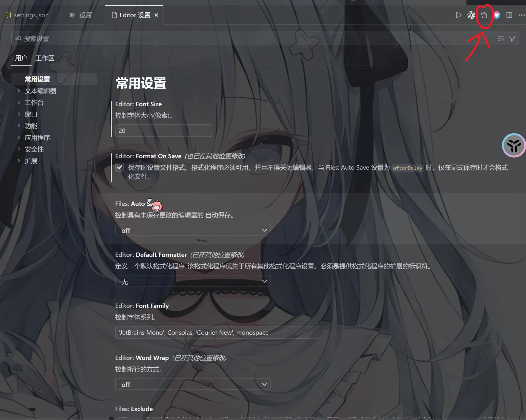Viewport: 526px width, 420px height.
Task: Click the 控制折行的方式 description text
Action: click(139, 370)
